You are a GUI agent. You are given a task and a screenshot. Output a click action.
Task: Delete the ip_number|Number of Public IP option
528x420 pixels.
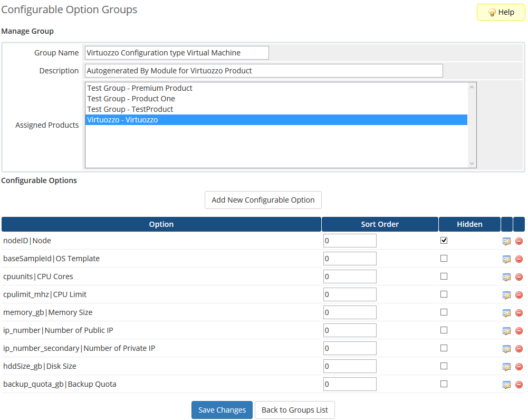(x=519, y=331)
